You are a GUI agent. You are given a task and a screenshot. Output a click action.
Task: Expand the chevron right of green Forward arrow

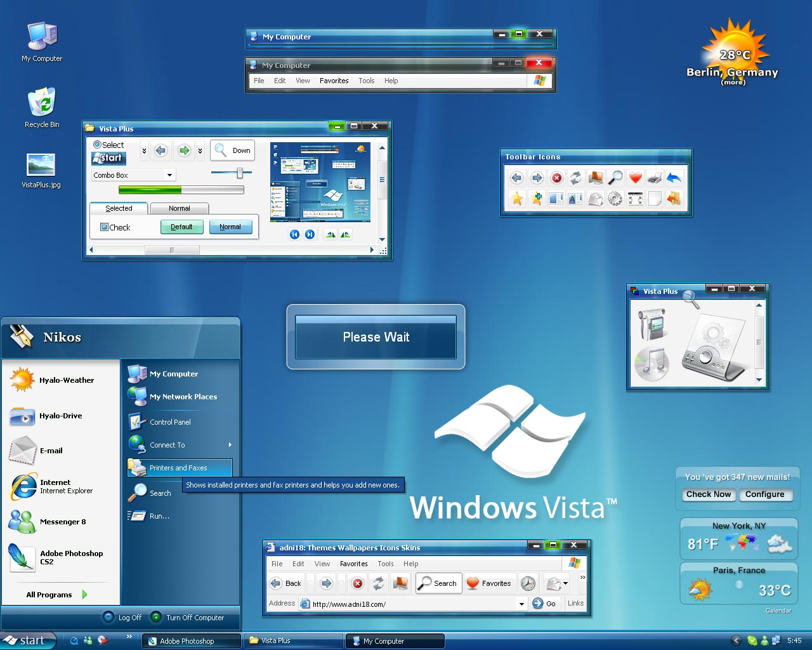[x=200, y=150]
